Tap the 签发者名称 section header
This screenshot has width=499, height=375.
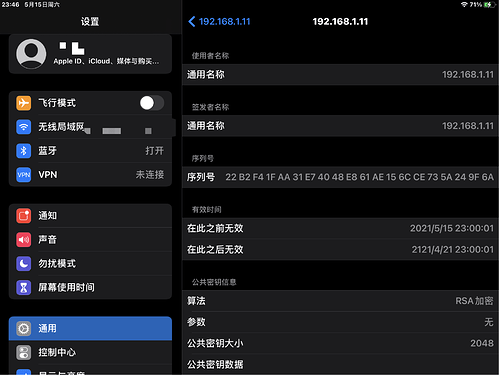(210, 107)
